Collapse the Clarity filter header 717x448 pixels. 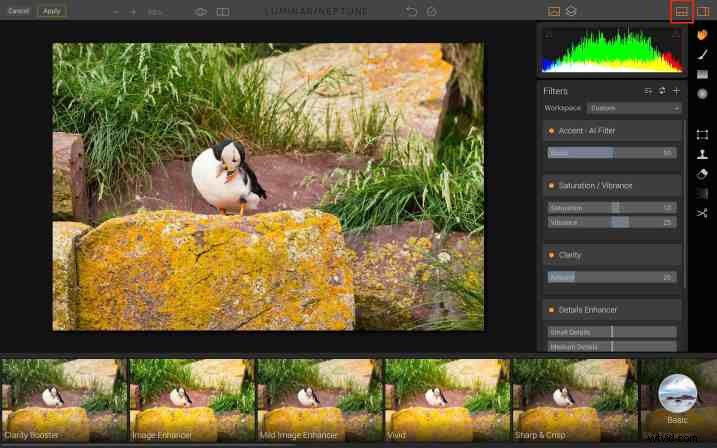click(612, 255)
